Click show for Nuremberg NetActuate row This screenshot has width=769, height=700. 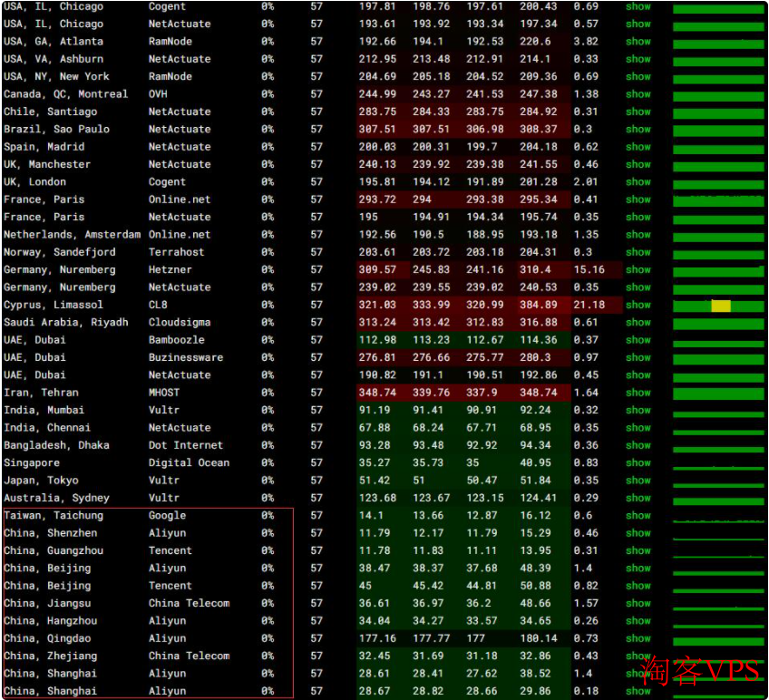[x=638, y=287]
